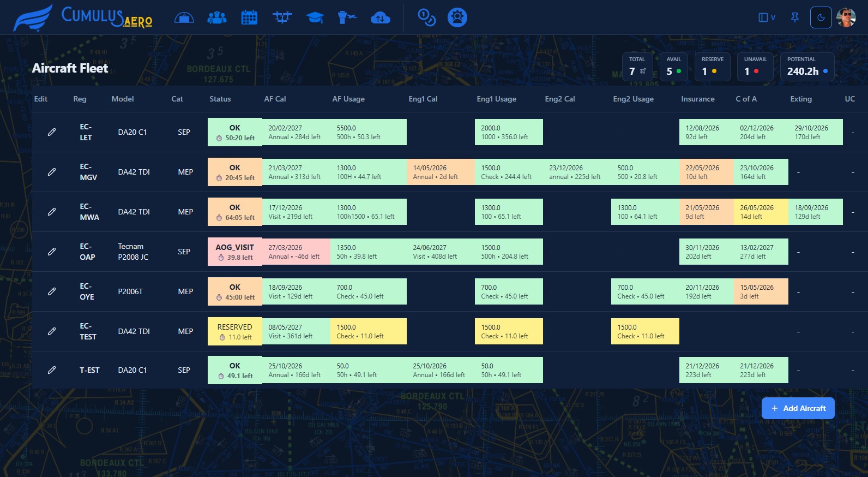
Task: Click the P2006T model cell
Action: click(130, 291)
